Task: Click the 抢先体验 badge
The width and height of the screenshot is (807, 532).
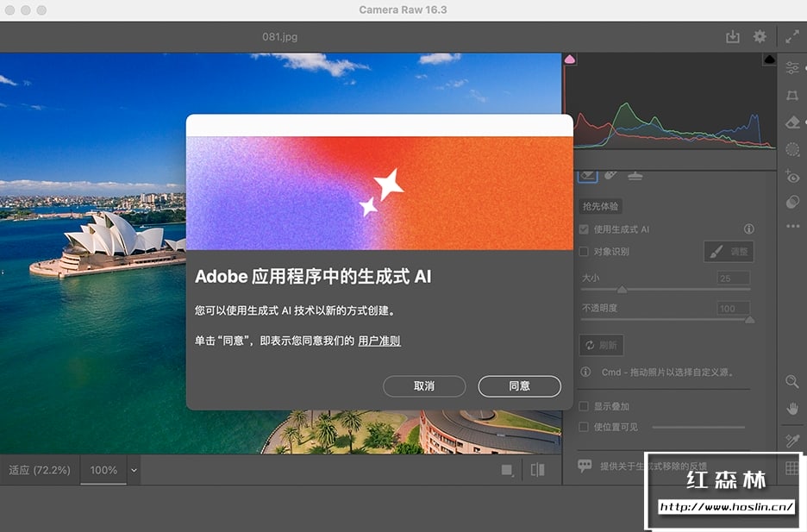Action: pos(601,206)
